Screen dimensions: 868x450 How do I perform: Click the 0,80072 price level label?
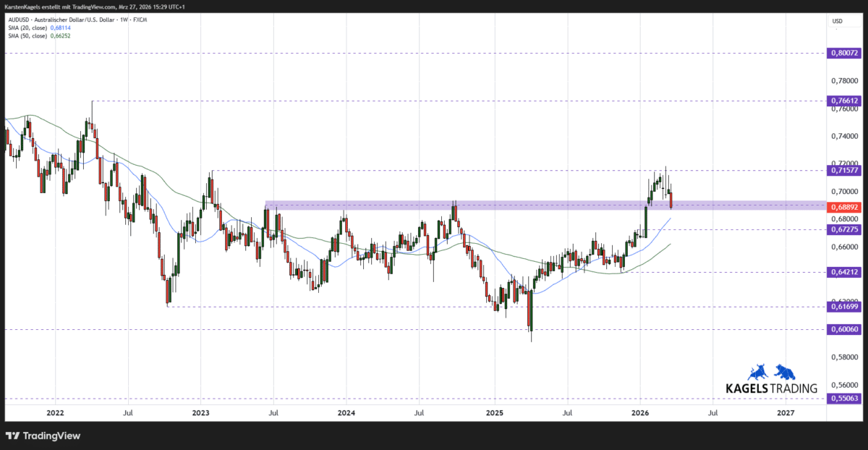844,53
